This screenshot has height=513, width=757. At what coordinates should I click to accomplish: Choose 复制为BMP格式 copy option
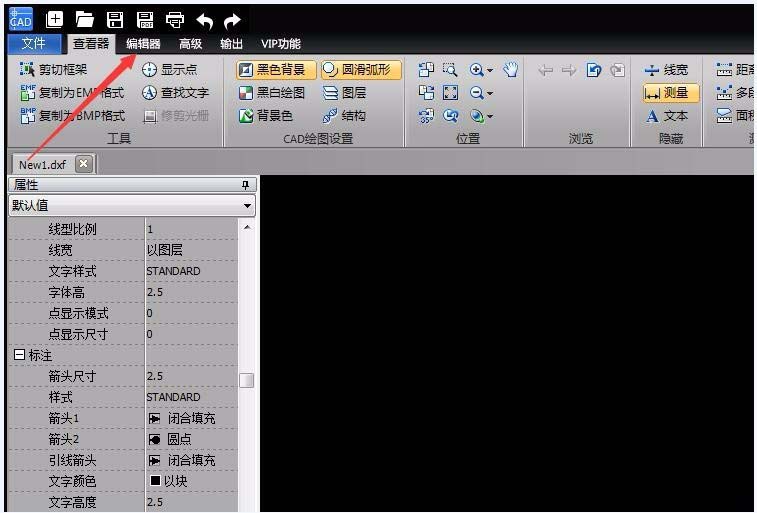72,116
